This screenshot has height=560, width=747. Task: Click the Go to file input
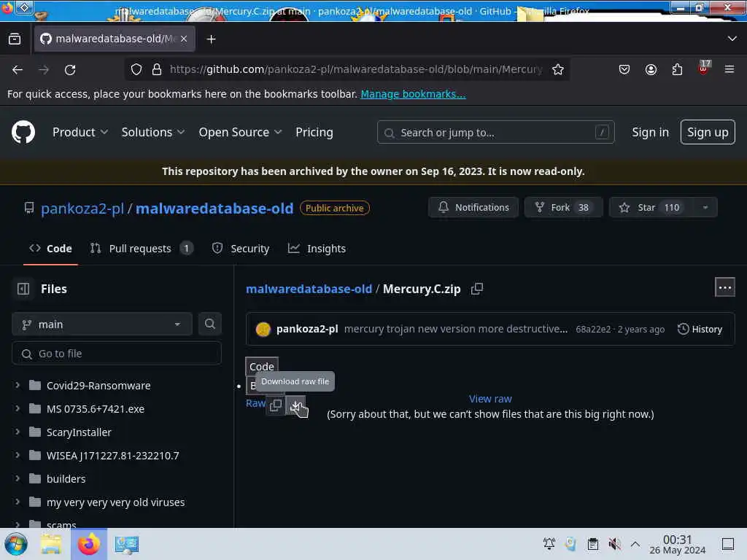coord(116,354)
